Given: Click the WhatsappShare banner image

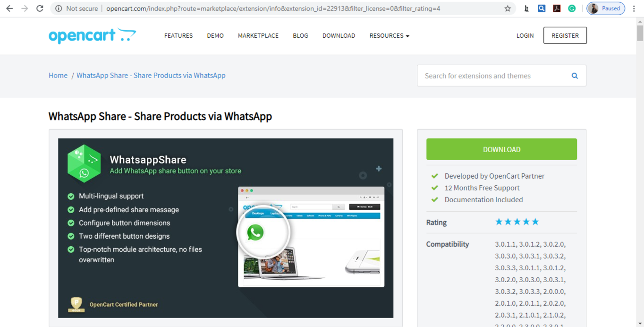Looking at the screenshot, I should point(226,228).
